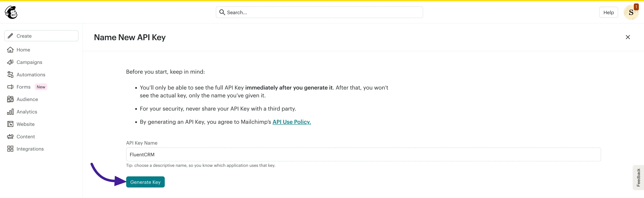Viewport: 644px width, 198px height.
Task: Close the Name New API Key panel
Action: [x=628, y=37]
